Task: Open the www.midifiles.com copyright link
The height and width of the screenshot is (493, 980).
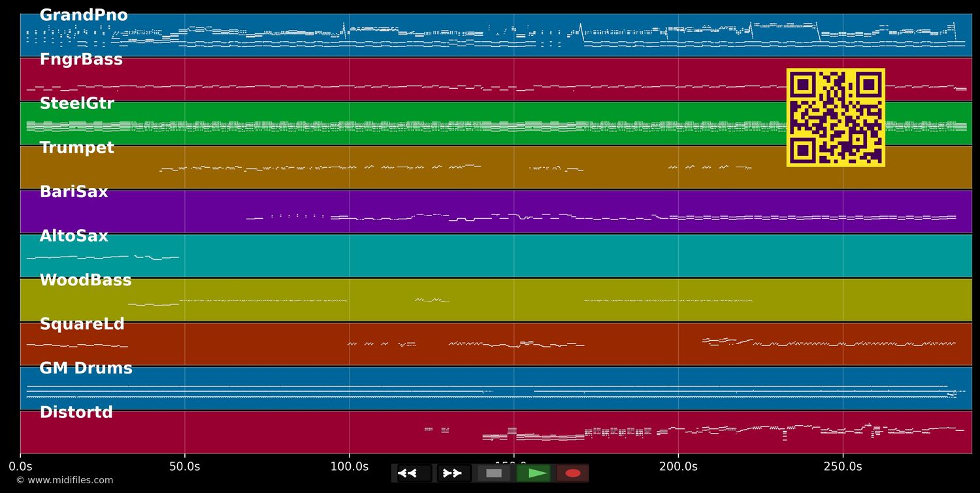Action: 64,481
